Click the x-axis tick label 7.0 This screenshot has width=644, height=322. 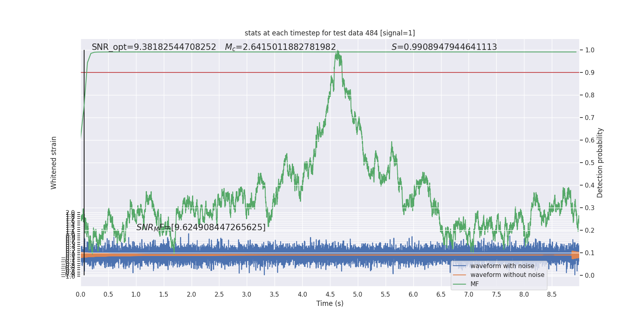(x=469, y=295)
